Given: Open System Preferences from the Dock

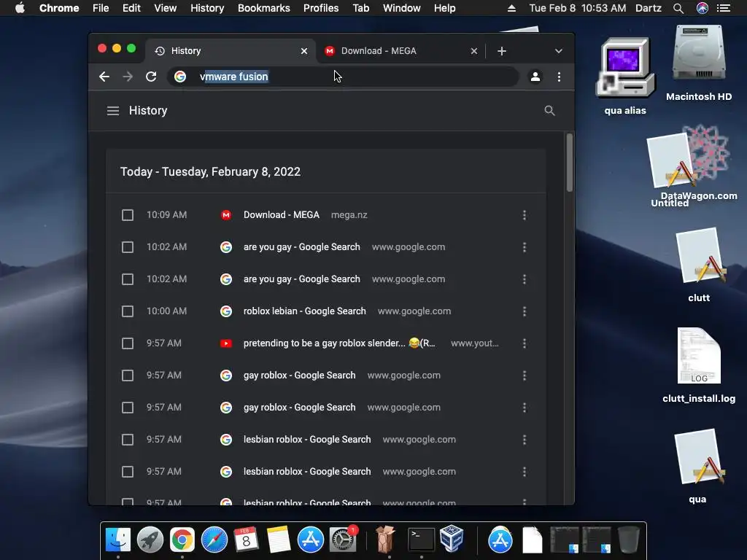Looking at the screenshot, I should [343, 540].
